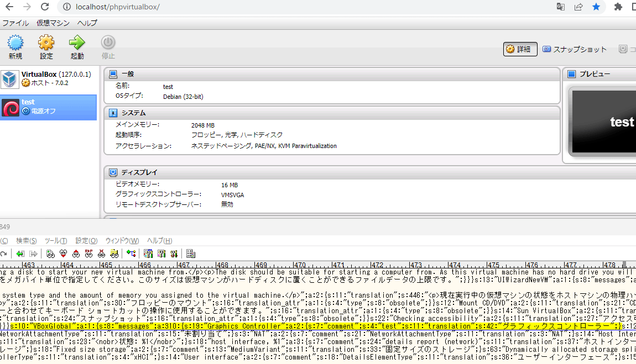Click the grep folder eyes icon
The height and width of the screenshot is (364, 636).
pos(114,254)
